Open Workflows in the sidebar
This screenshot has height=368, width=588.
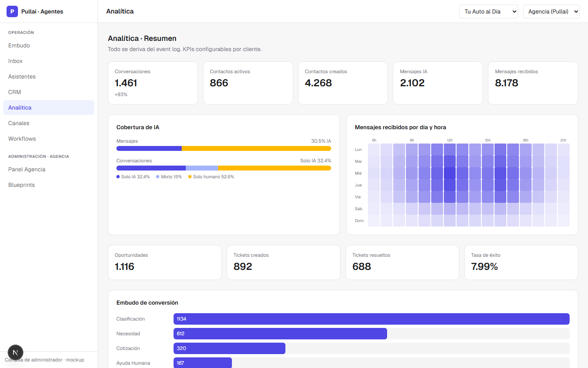[49, 139]
